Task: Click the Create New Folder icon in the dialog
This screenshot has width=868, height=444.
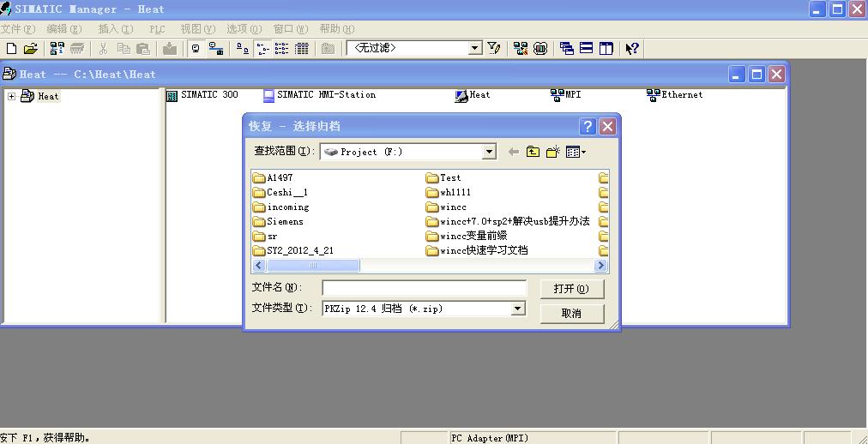Action: [x=553, y=152]
